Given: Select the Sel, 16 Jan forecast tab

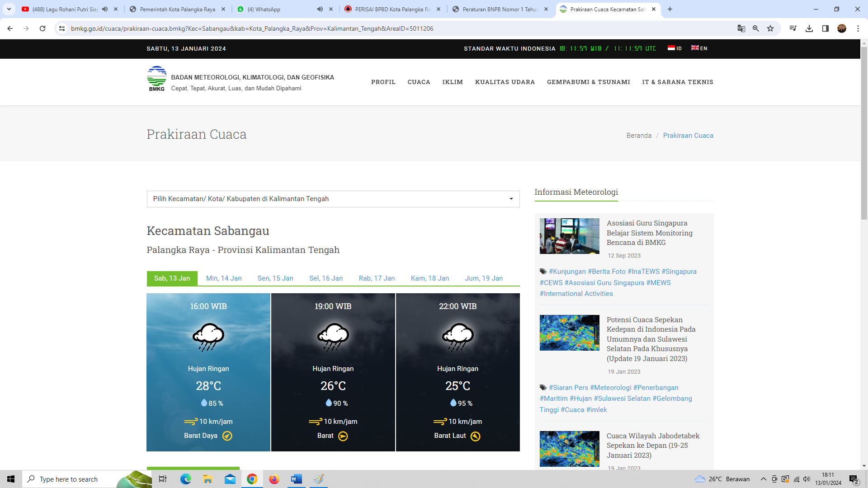Looking at the screenshot, I should tap(326, 278).
